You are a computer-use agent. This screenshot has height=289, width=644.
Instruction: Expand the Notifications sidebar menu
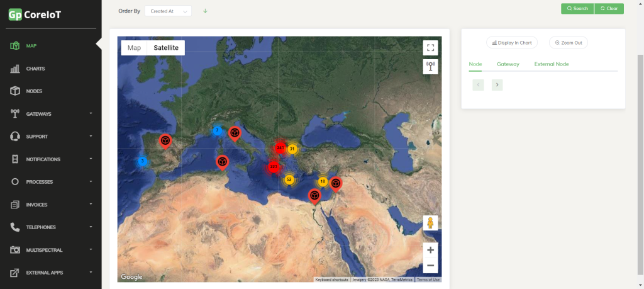pos(51,159)
